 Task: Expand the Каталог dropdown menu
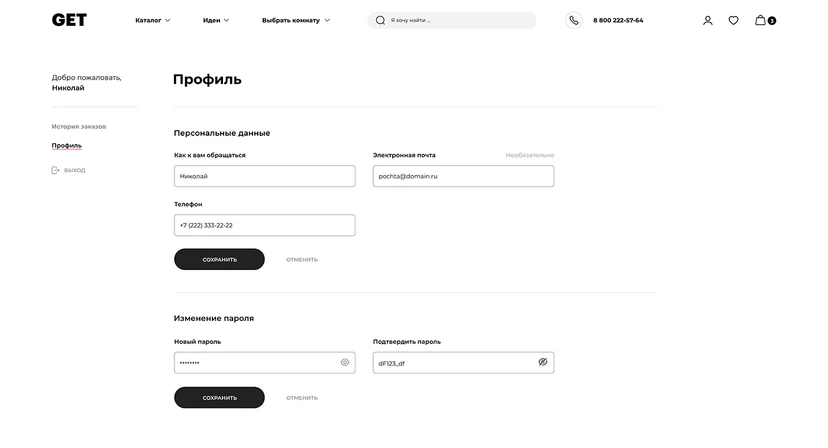[153, 20]
